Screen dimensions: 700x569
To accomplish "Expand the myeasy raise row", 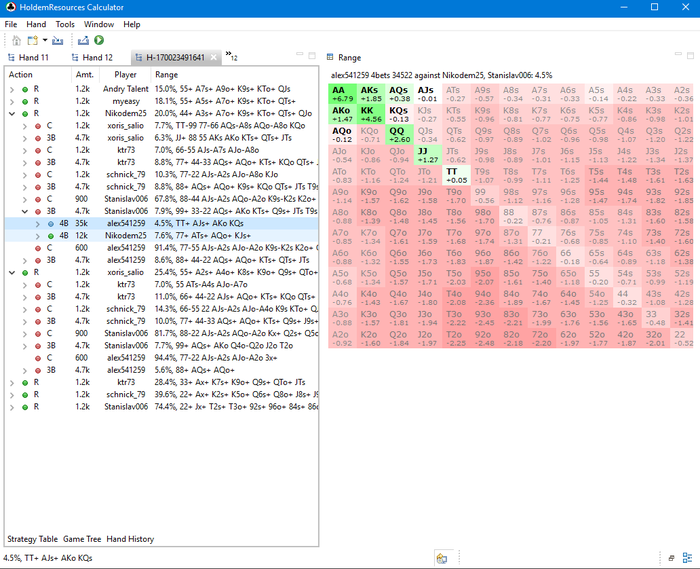I will 12,101.
